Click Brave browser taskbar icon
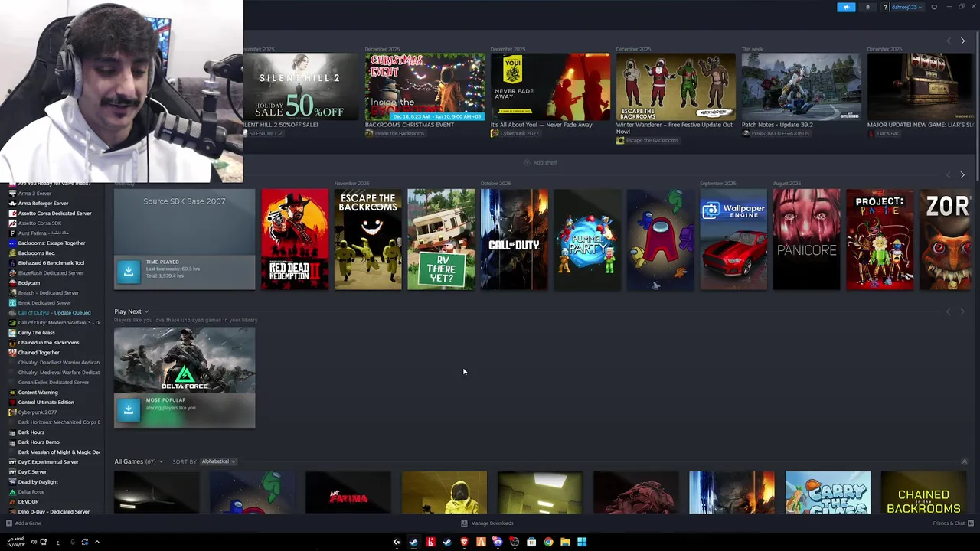The image size is (980, 551). (464, 542)
